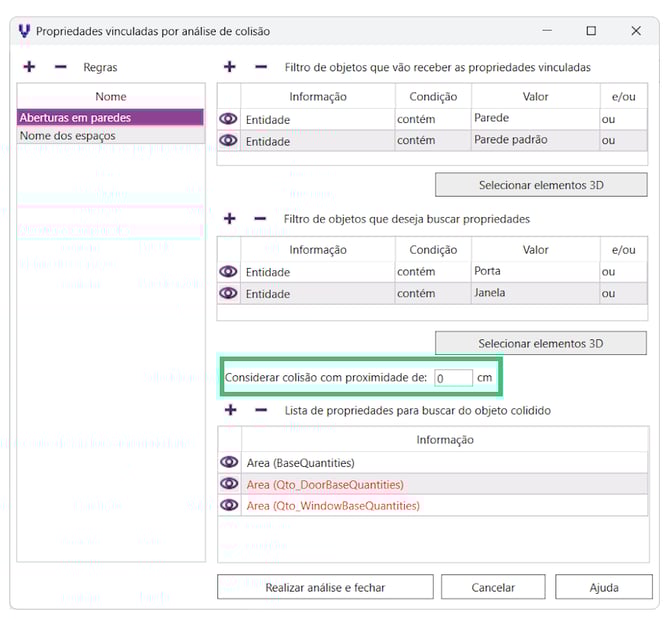670x619 pixels.
Task: Open the Ajuda help button
Action: coord(602,587)
